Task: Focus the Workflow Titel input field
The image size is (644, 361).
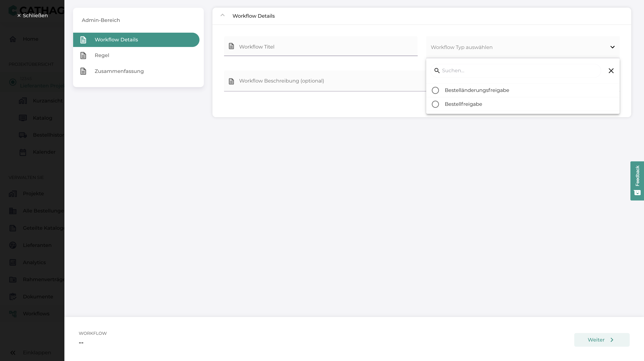Action: (x=321, y=47)
